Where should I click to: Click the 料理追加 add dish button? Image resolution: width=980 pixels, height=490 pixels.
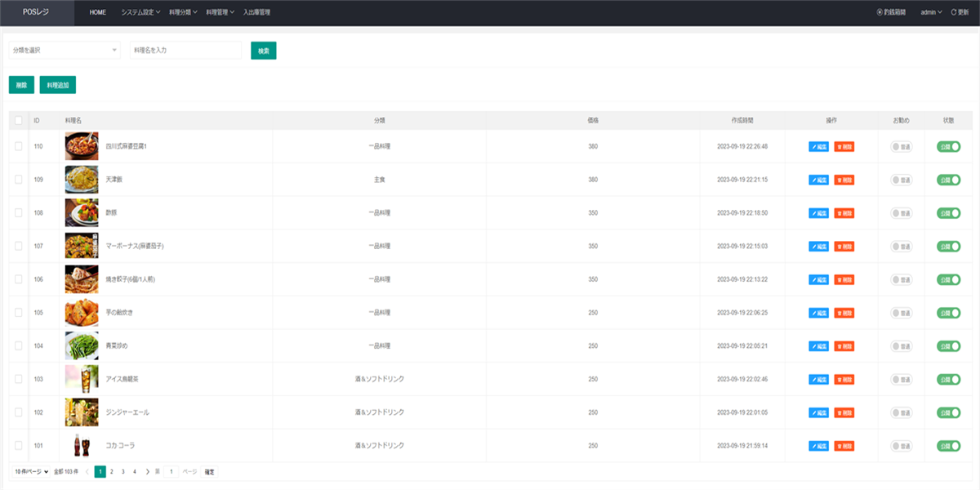pyautogui.click(x=57, y=85)
